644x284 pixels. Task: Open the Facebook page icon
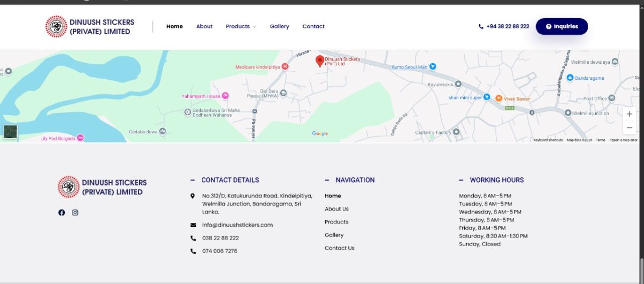[62, 213]
